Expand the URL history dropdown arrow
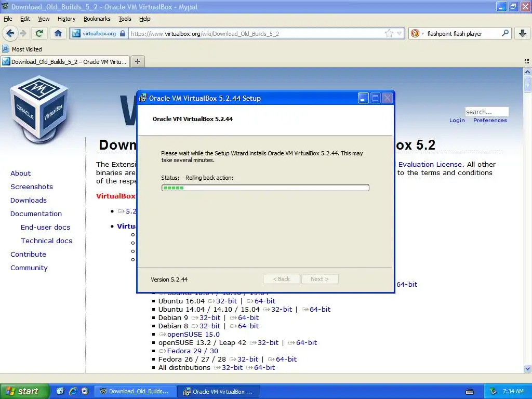 [x=400, y=33]
